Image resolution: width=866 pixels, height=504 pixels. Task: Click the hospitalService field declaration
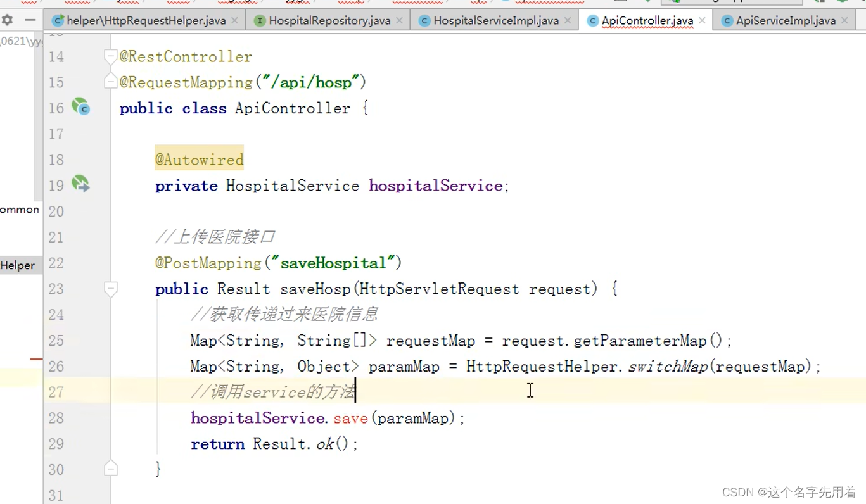click(x=436, y=186)
